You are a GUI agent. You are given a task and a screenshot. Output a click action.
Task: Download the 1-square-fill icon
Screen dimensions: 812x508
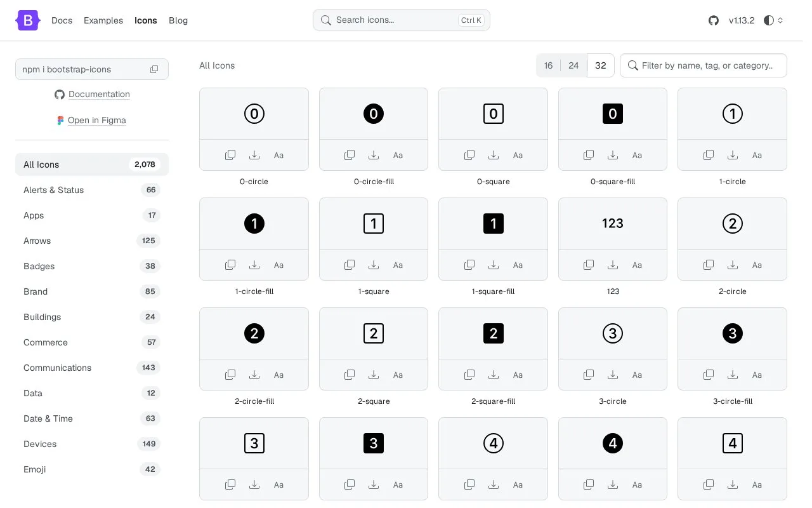pyautogui.click(x=494, y=265)
